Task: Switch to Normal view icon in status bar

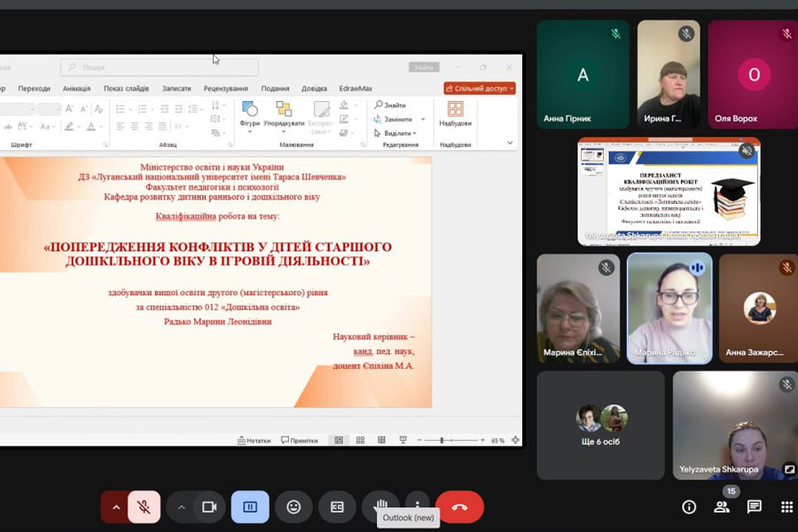Action: [339, 441]
